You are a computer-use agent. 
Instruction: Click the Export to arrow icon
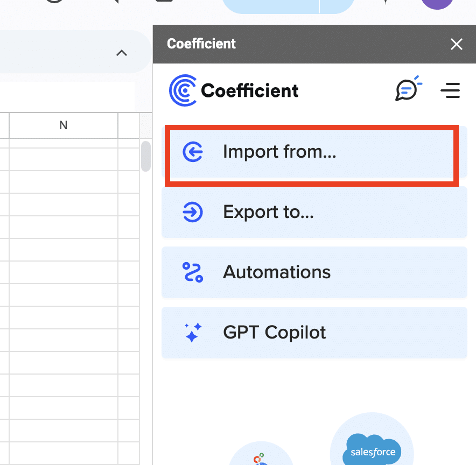pyautogui.click(x=192, y=212)
